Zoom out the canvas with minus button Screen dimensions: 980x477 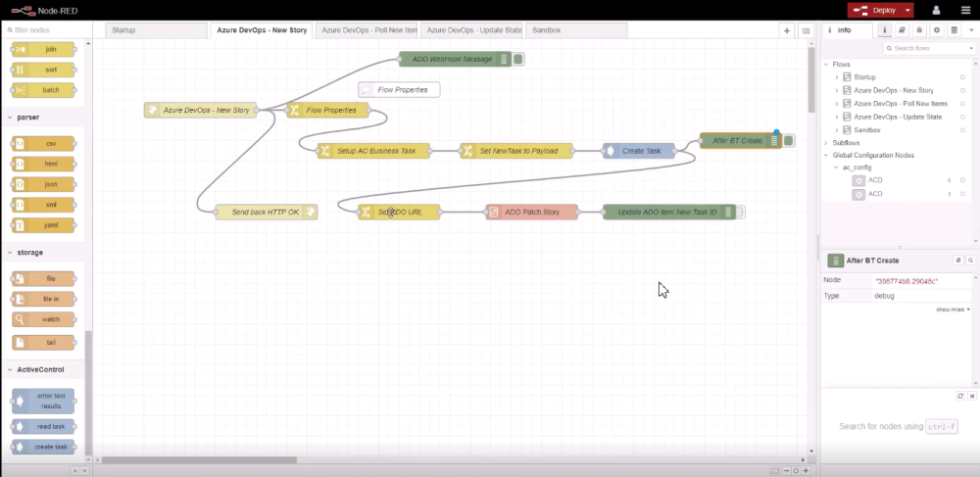click(787, 471)
